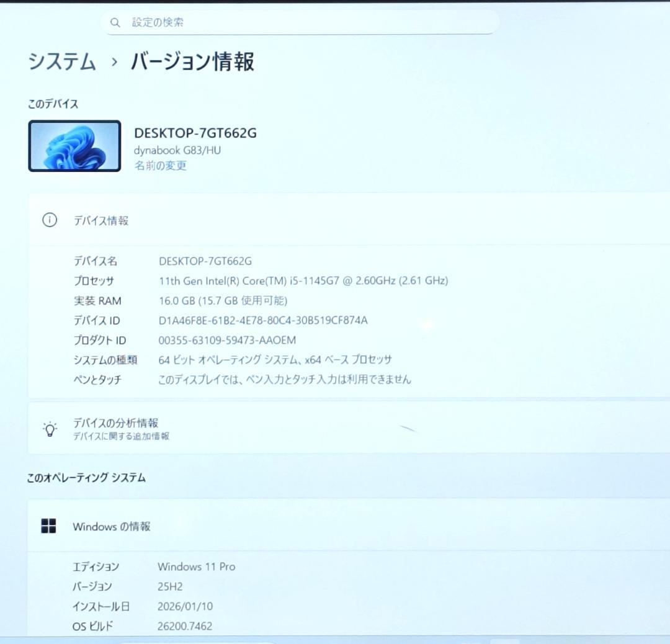Click the Windows logo icon in Windows の情報 section
670x644 pixels.
[48, 525]
